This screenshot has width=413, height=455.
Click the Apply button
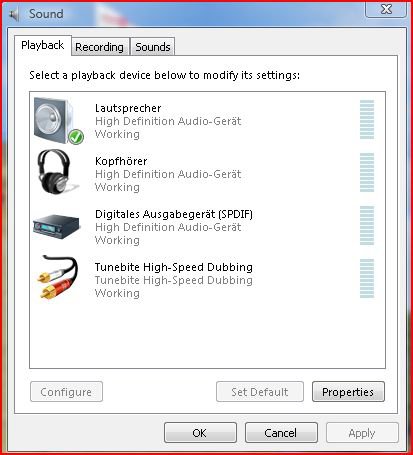click(x=362, y=433)
